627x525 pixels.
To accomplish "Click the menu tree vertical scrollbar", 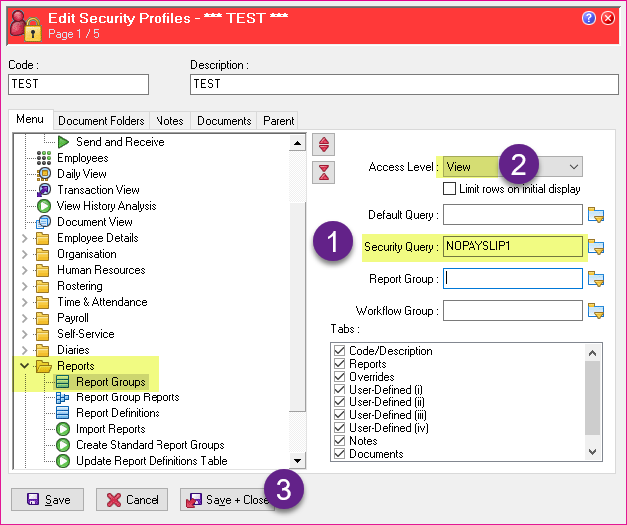I will [297, 300].
